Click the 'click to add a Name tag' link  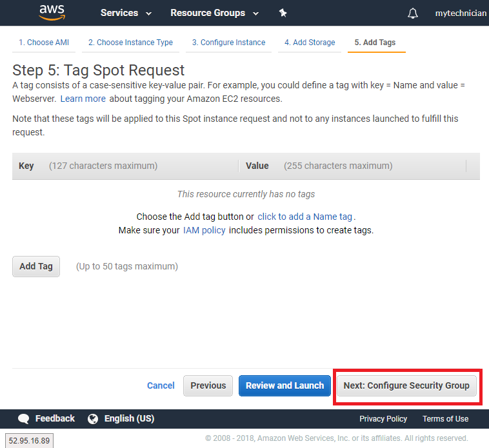click(304, 217)
